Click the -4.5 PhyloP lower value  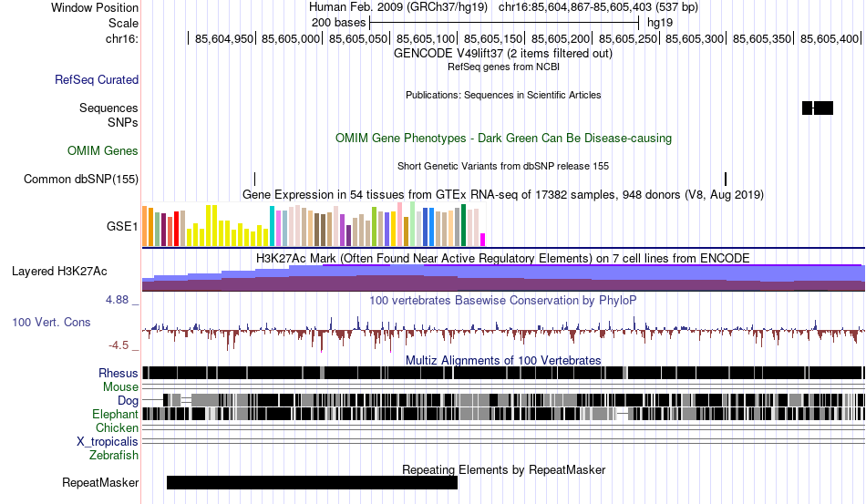click(119, 345)
